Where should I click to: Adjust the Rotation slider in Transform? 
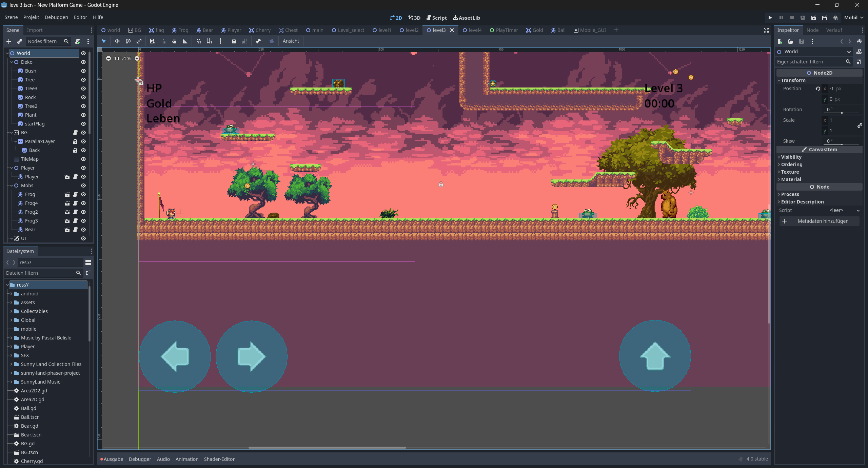(841, 113)
